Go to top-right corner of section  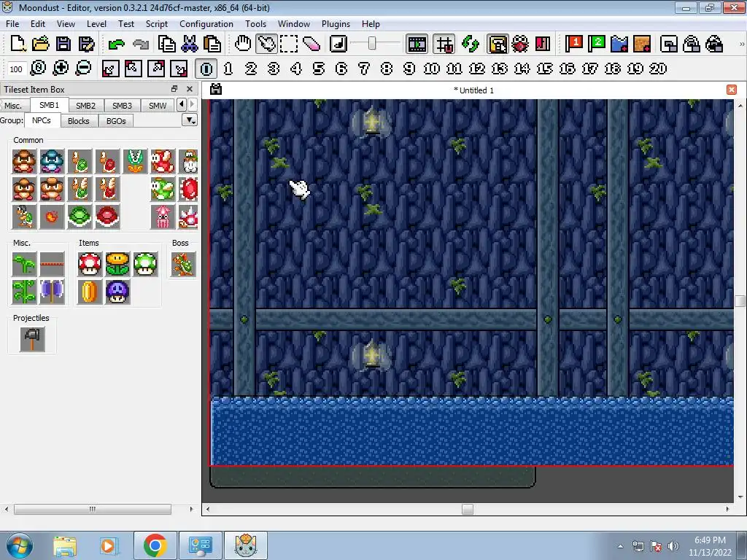(x=156, y=69)
